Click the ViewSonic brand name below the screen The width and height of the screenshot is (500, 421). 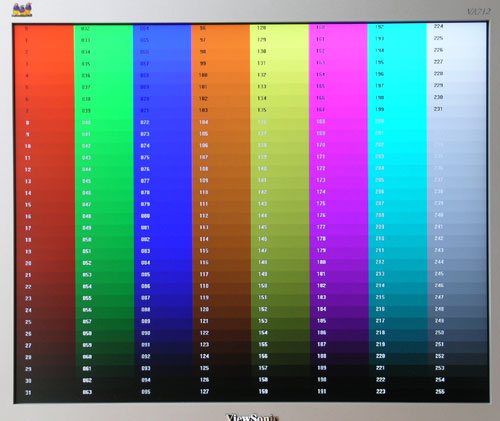coord(252,417)
